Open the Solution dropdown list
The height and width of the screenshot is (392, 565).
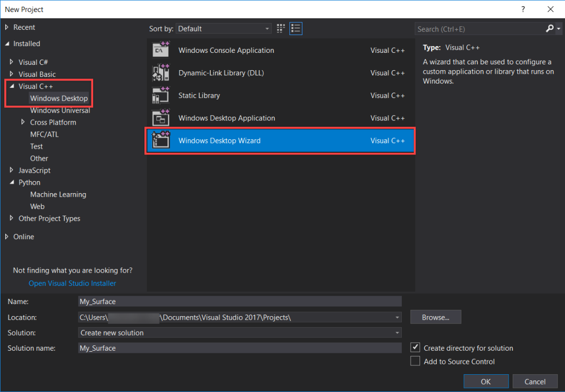(240, 333)
